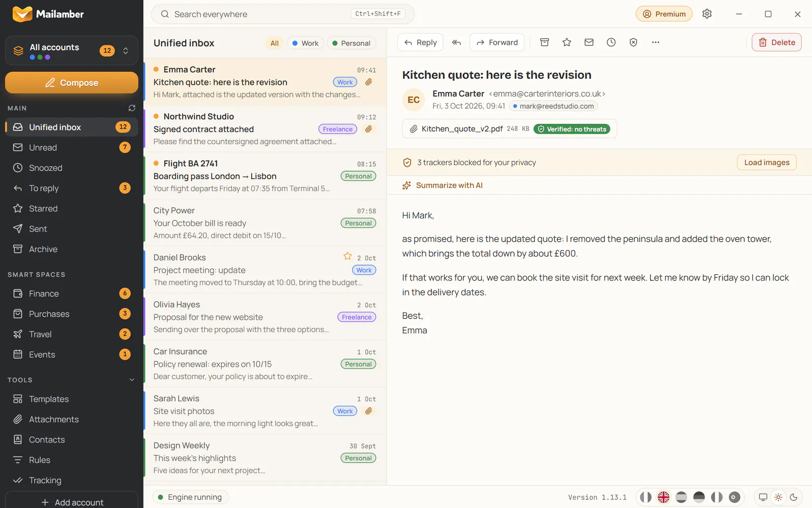Open Events smart space
This screenshot has height=508, width=812.
pyautogui.click(x=72, y=355)
